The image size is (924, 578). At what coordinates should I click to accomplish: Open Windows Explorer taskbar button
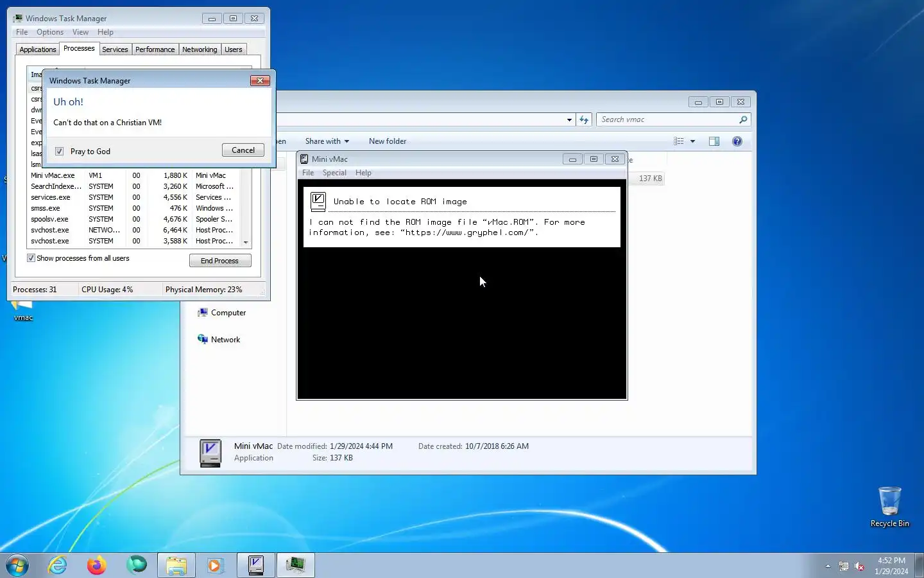point(176,565)
